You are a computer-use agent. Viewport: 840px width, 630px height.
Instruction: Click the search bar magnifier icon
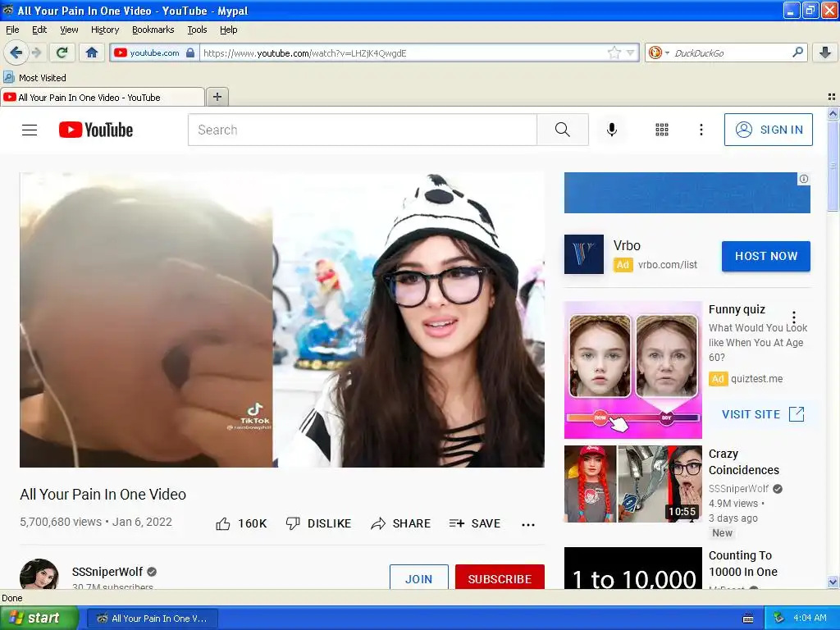(797, 52)
